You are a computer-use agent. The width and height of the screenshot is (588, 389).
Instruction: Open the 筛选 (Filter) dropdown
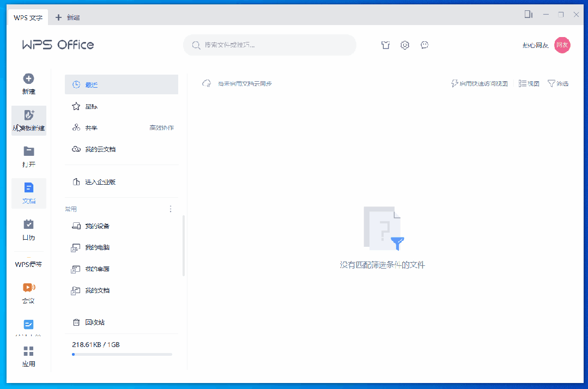tap(558, 83)
